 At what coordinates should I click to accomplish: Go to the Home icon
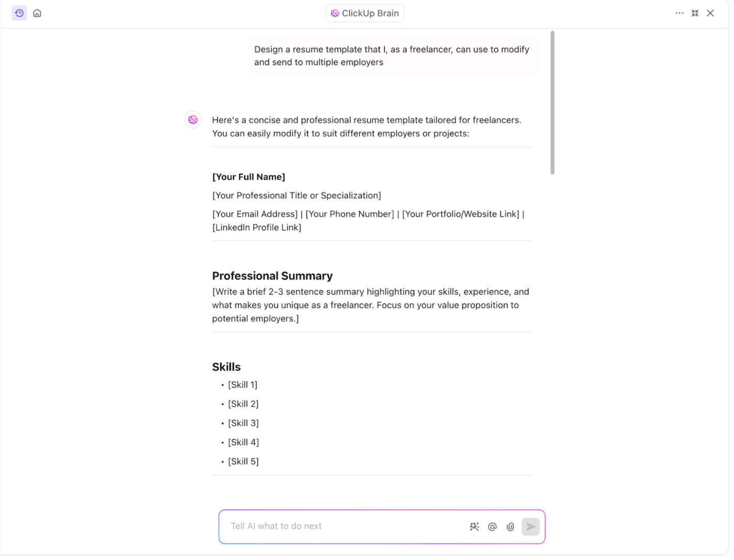(37, 13)
